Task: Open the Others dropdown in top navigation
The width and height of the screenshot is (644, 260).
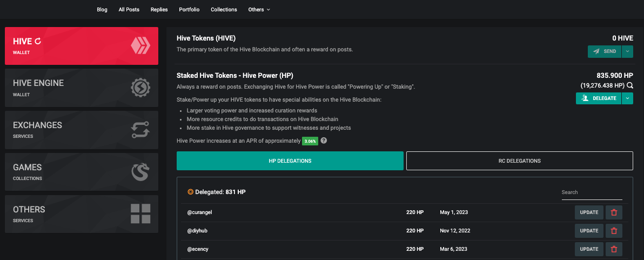Action: [x=259, y=9]
